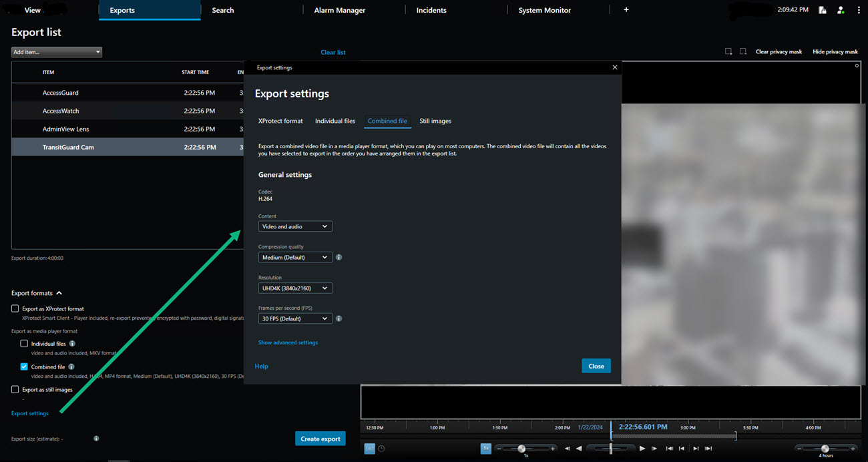868x462 pixels.
Task: Add a new tab with plus icon
Action: click(626, 10)
